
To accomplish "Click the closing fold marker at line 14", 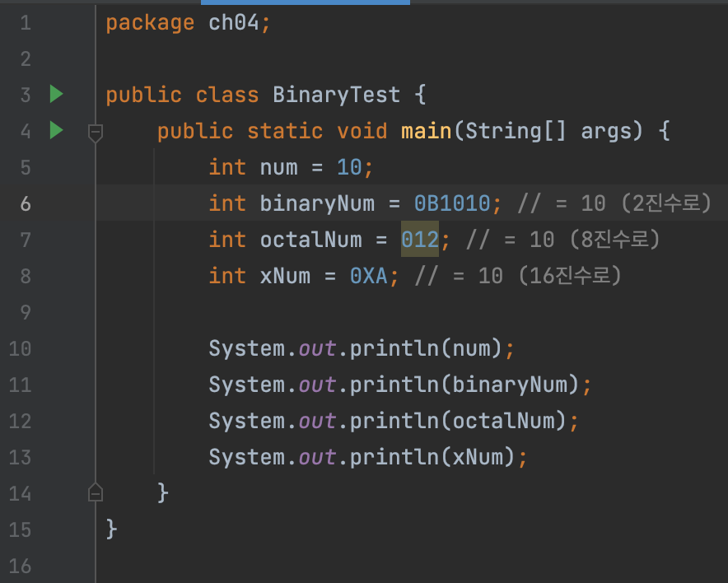I will tap(96, 492).
